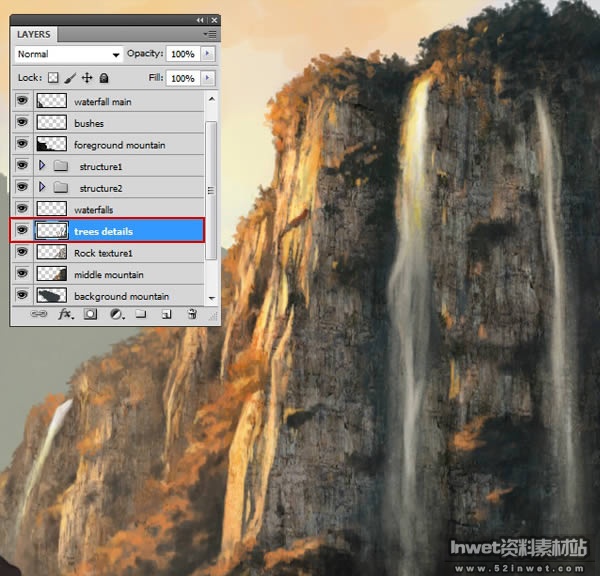Hide the middle mountain layer
The width and height of the screenshot is (600, 576).
pos(22,273)
